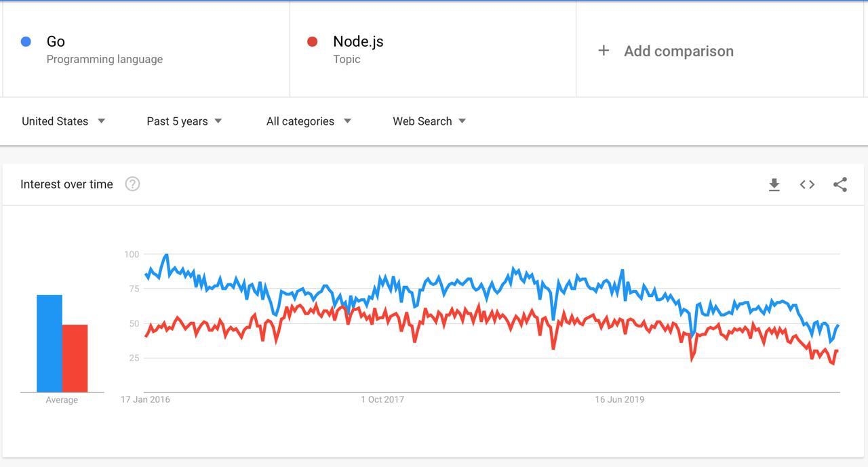Open the embed code icon

[x=807, y=184]
